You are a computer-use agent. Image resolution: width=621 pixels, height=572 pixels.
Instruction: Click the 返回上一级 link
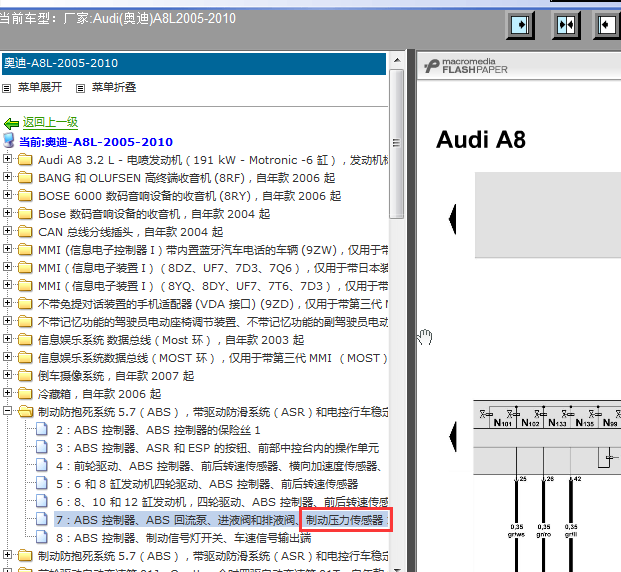pos(50,122)
